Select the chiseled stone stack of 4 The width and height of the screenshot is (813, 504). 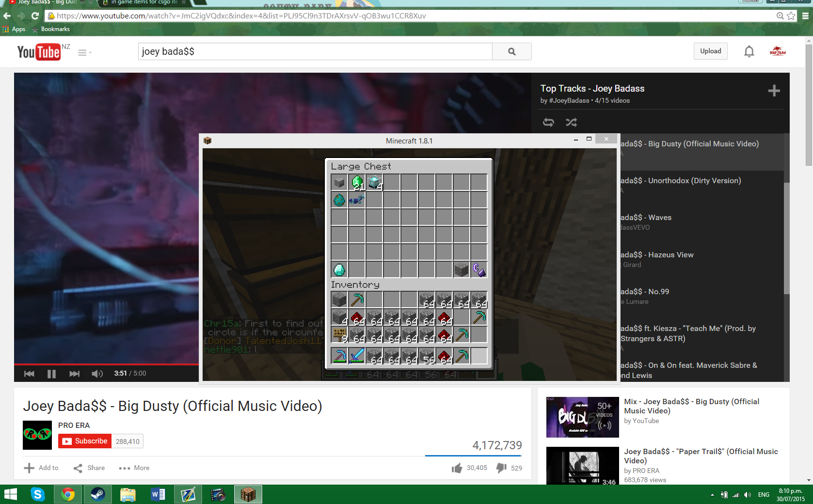339,317
